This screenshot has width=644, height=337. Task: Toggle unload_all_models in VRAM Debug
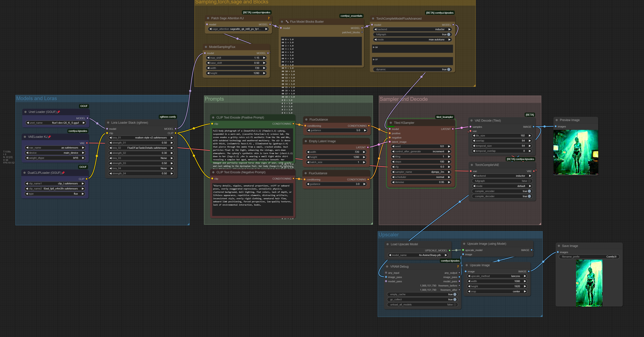pos(455,304)
